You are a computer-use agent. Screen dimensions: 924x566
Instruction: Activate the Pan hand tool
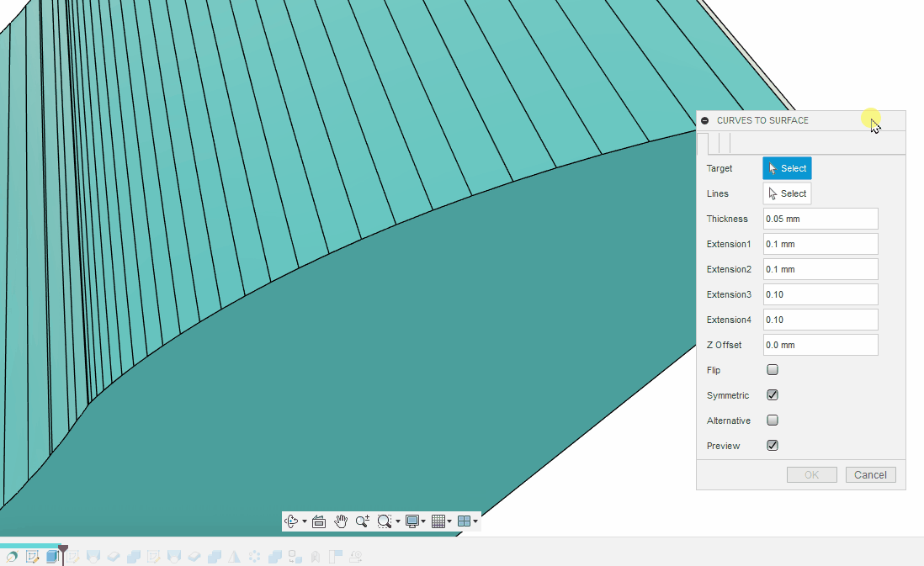(x=341, y=521)
